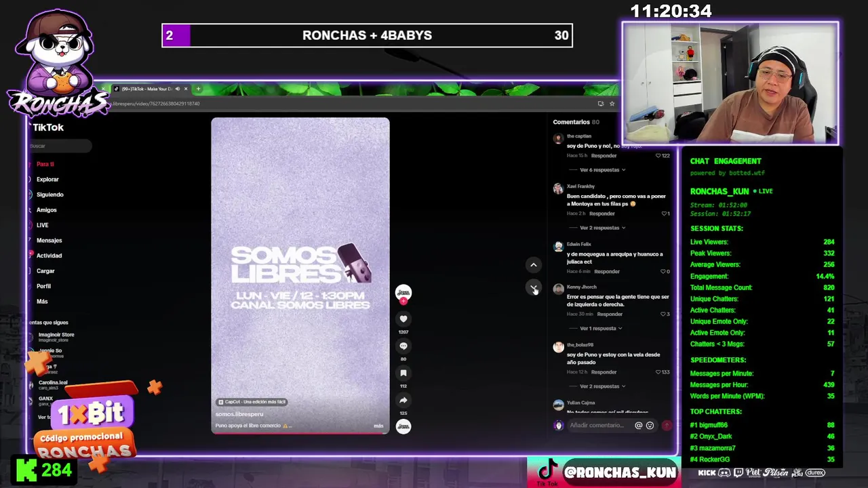Click the Añadir comentario field
The image size is (868, 488).
tap(597, 426)
